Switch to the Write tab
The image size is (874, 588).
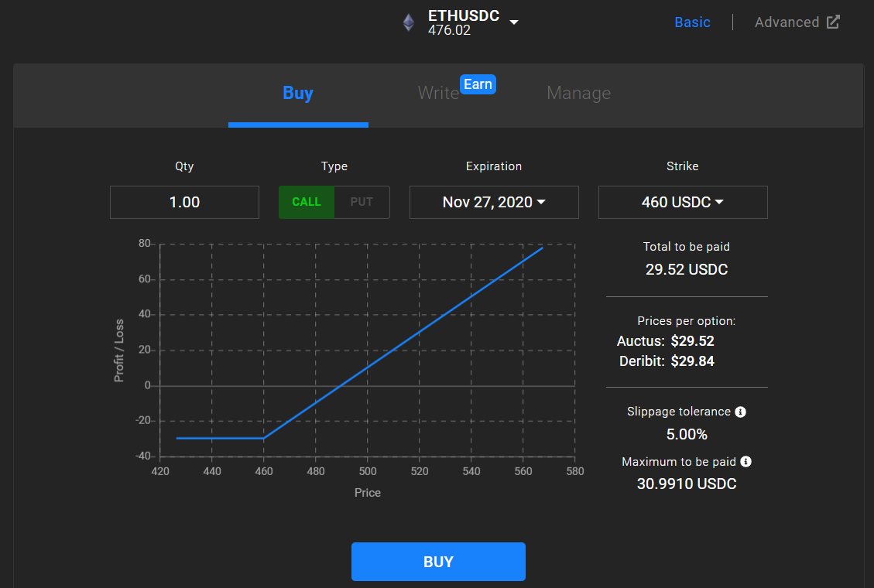click(x=438, y=93)
